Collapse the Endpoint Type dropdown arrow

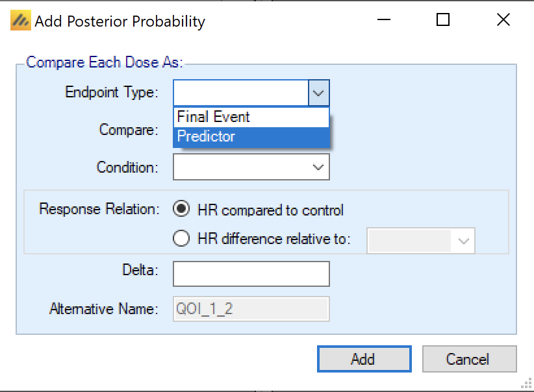[x=318, y=93]
